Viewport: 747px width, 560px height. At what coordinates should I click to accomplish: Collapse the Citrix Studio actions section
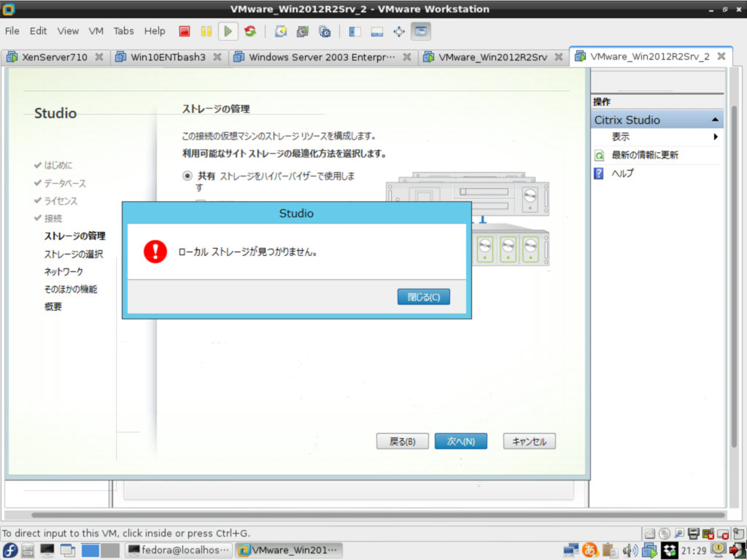715,120
